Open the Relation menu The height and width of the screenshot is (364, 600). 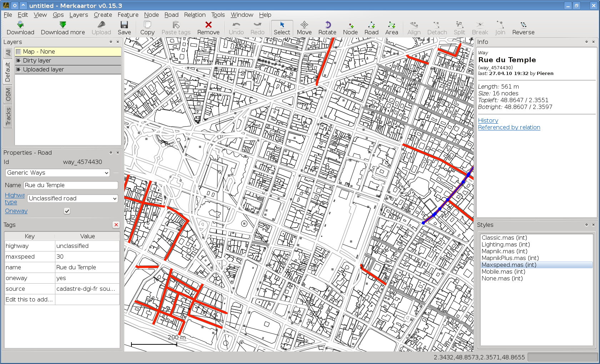tap(195, 15)
